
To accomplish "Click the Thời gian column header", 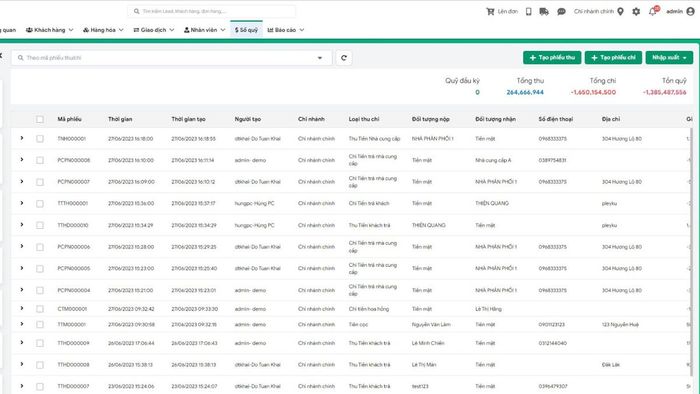I will pyautogui.click(x=120, y=119).
